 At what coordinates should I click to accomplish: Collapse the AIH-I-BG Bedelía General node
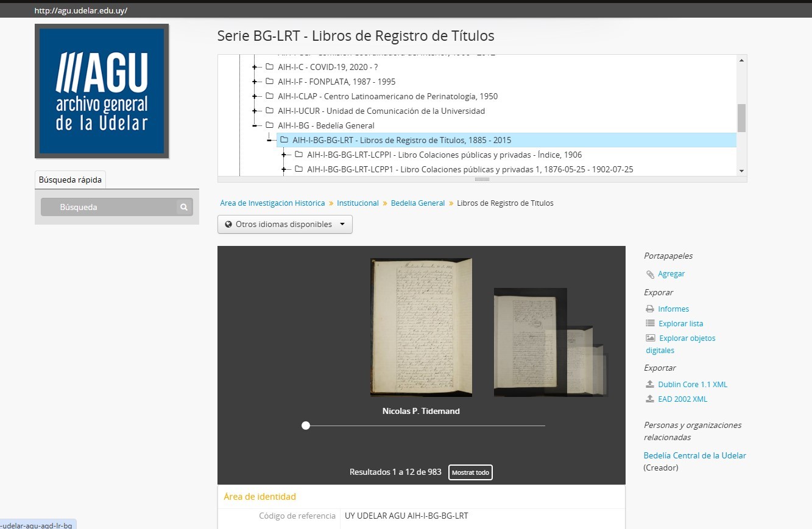tap(255, 125)
